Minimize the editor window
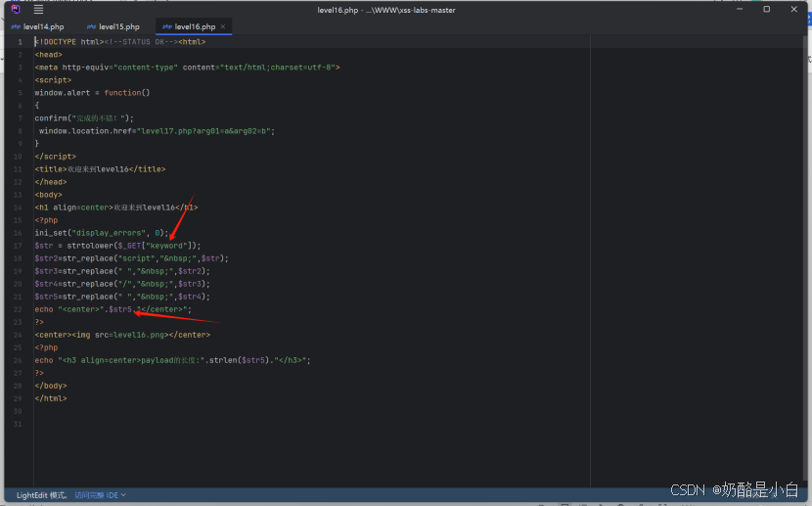Screen dimensions: 812x506 pos(740,10)
